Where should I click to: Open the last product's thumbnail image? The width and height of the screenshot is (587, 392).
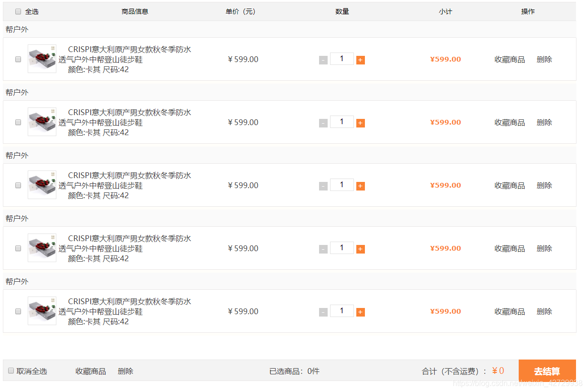pyautogui.click(x=42, y=311)
